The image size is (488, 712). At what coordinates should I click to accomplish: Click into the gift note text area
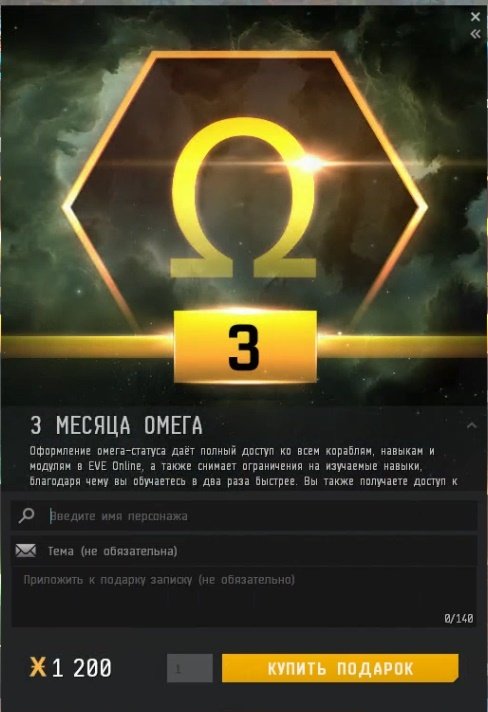tap(244, 597)
